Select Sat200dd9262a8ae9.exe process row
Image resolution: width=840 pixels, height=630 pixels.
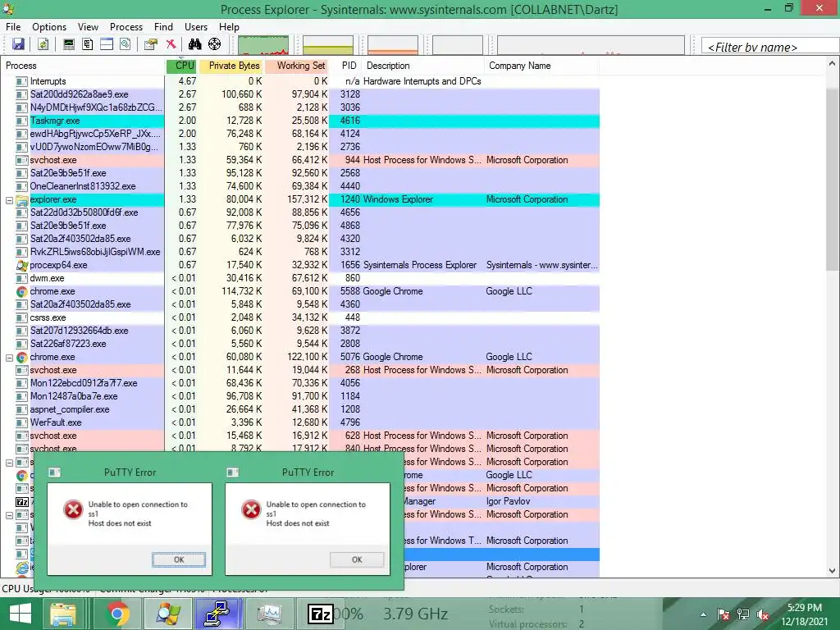tap(300, 95)
